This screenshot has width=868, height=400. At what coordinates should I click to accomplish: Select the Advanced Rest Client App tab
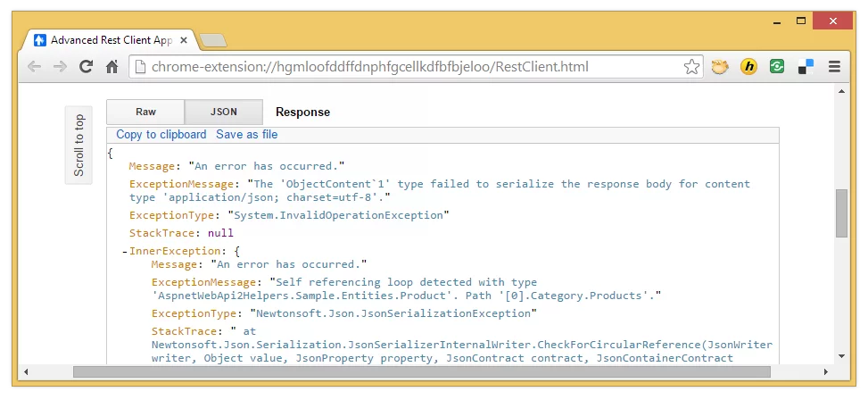(x=111, y=40)
